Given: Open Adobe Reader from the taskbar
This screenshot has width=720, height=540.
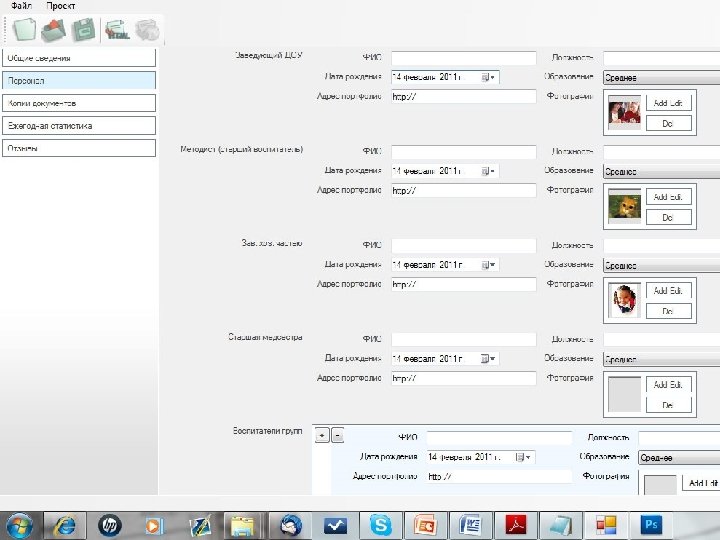Looking at the screenshot, I should (x=516, y=525).
